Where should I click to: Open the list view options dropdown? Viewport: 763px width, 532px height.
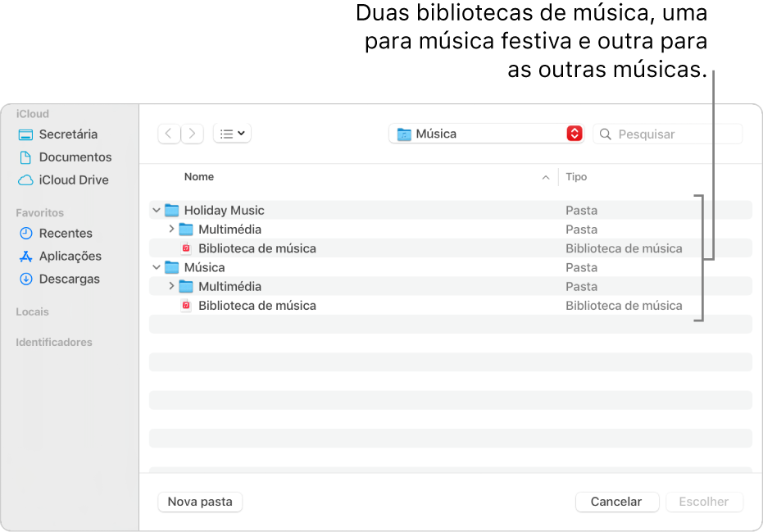(232, 134)
